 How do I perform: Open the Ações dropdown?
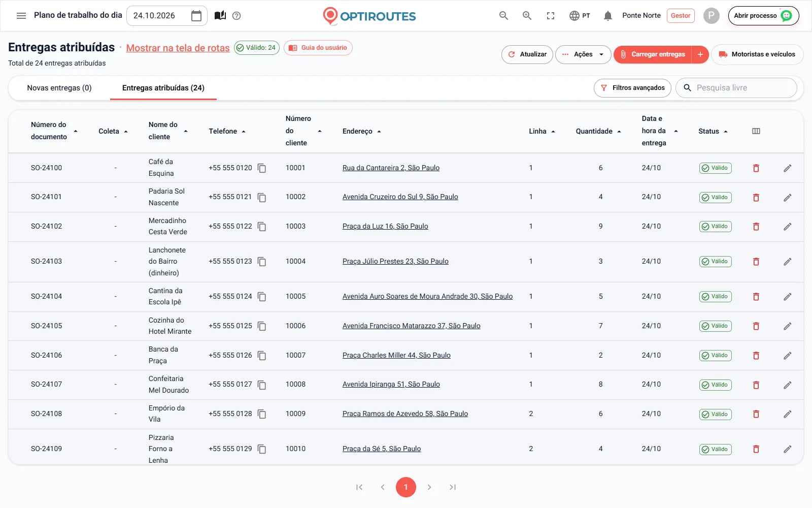(x=583, y=54)
